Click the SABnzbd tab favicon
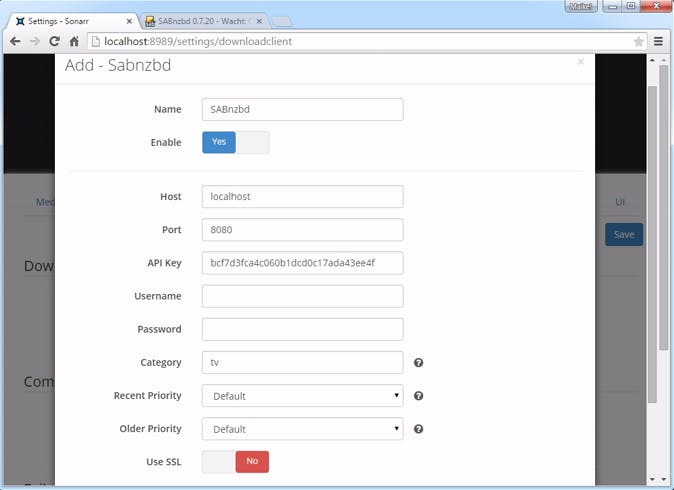The width and height of the screenshot is (674, 490). (150, 21)
